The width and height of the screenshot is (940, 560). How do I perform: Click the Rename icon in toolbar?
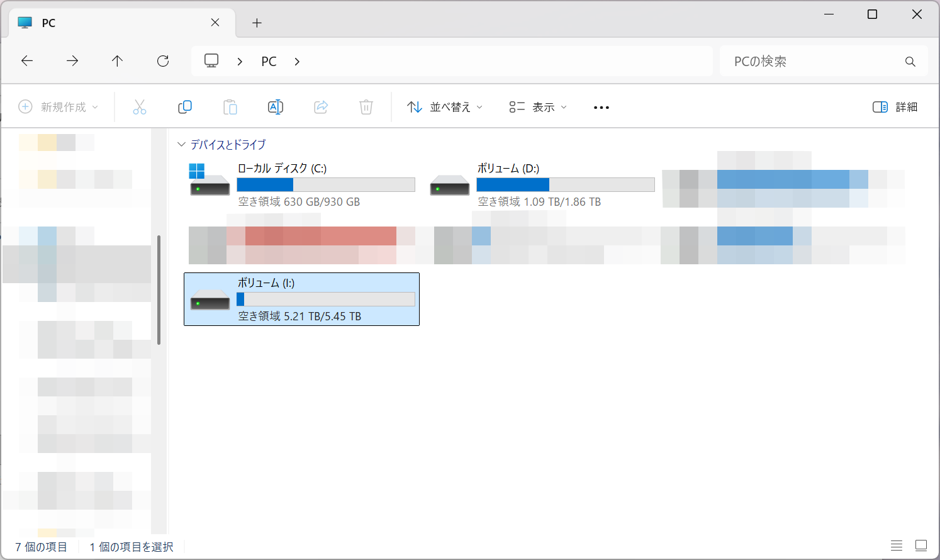276,107
